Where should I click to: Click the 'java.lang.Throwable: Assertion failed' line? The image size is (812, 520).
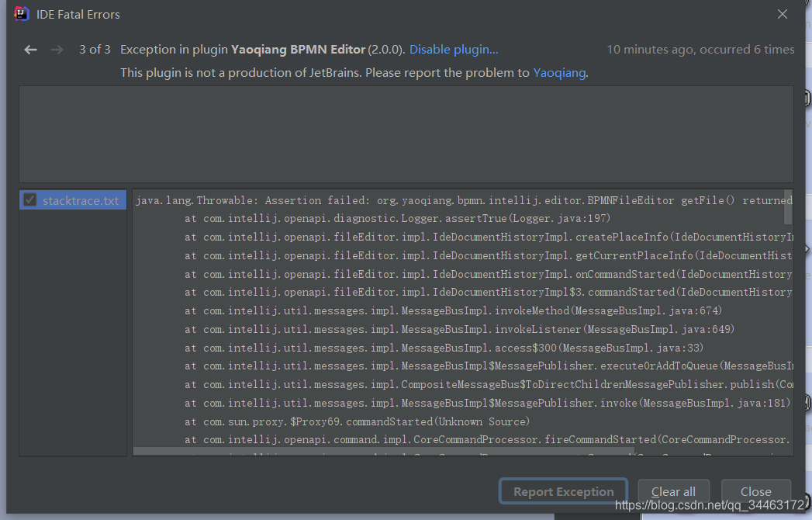[x=464, y=200]
